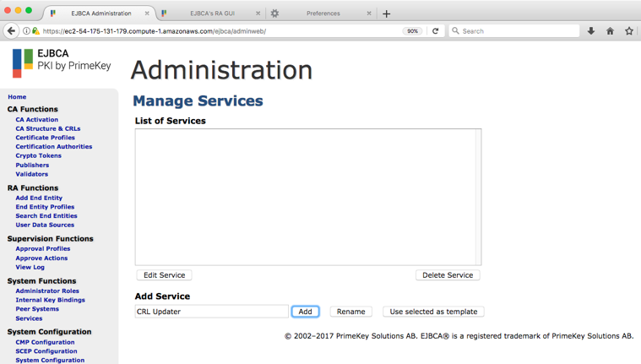Close the Preferences tab

(x=369, y=14)
